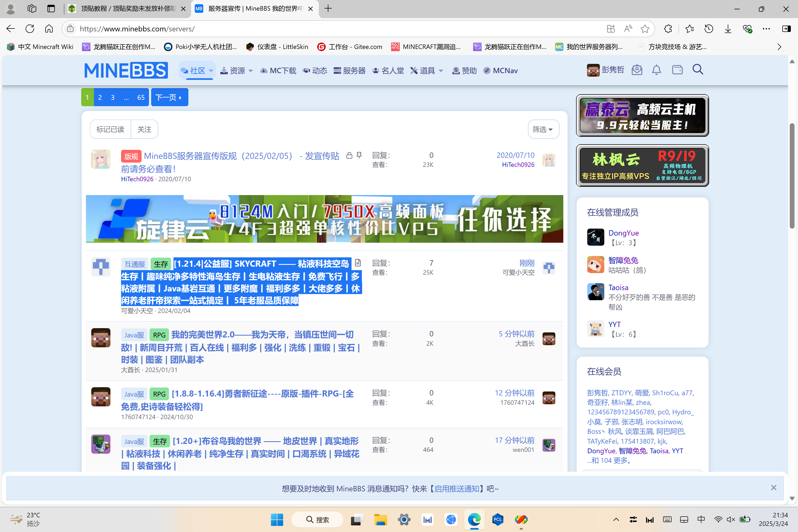The width and height of the screenshot is (798, 532).
Task: Open 服务器 navigation item
Action: (x=349, y=71)
